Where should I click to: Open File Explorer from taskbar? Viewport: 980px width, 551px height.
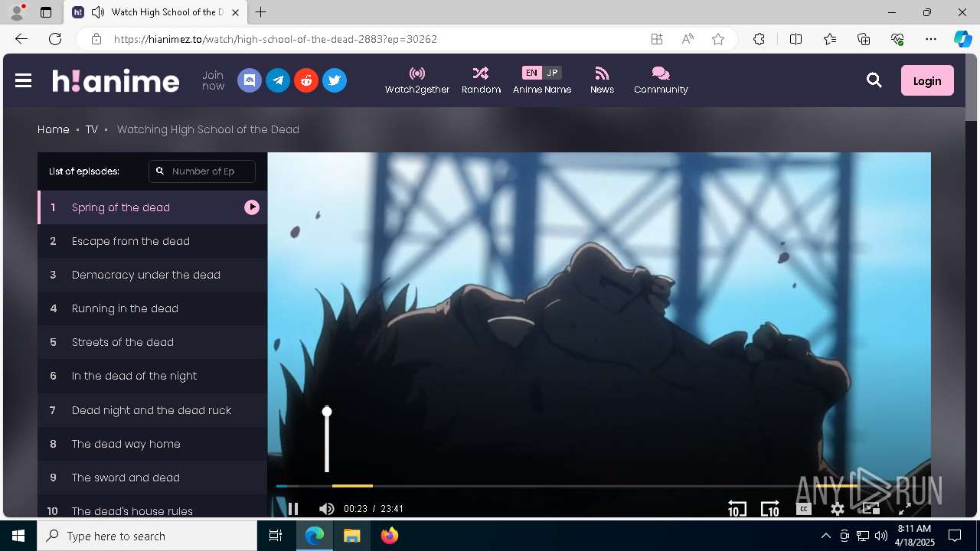[352, 536]
